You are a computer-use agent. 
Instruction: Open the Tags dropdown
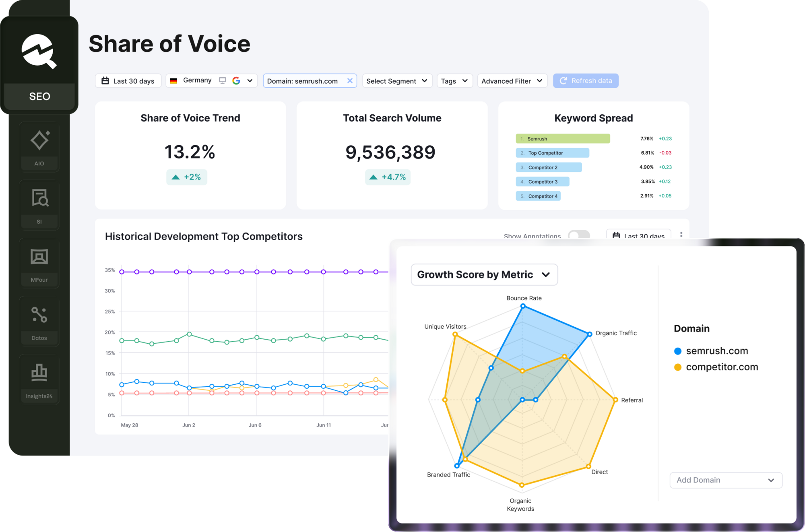[x=454, y=80]
